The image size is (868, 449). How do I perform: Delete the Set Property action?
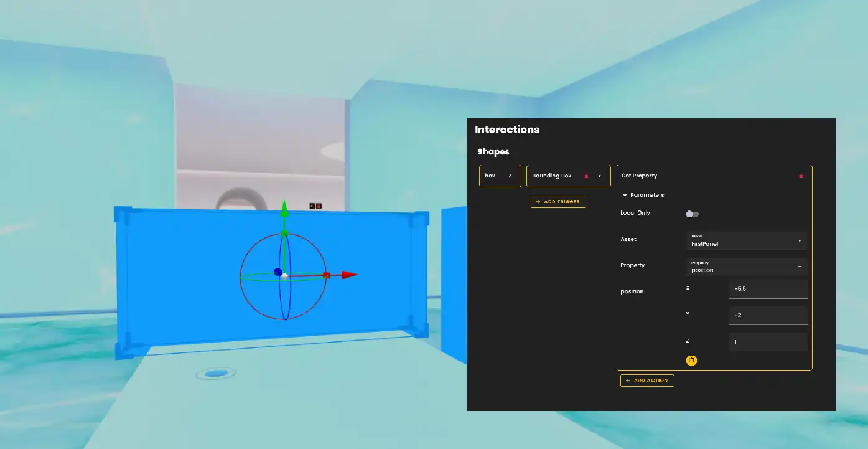click(x=800, y=176)
